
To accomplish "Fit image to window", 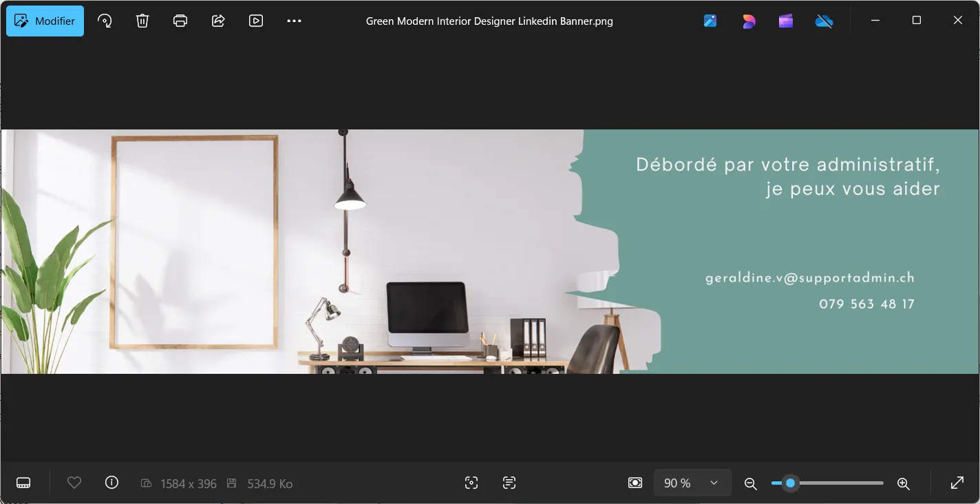I will pyautogui.click(x=635, y=483).
